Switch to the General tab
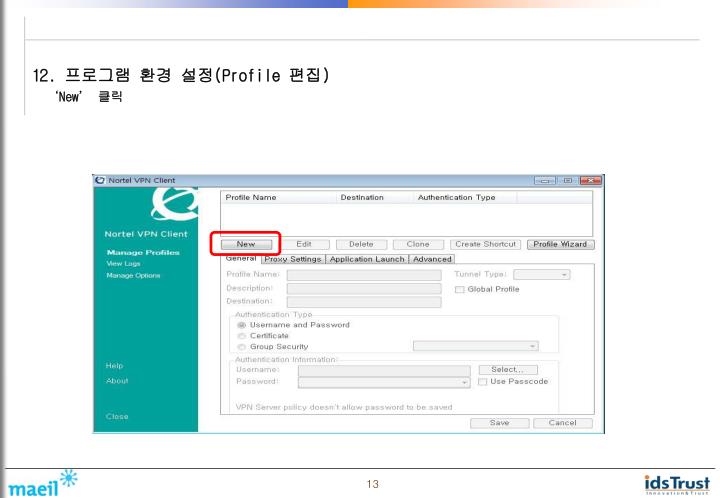The height and width of the screenshot is (498, 720). click(241, 258)
